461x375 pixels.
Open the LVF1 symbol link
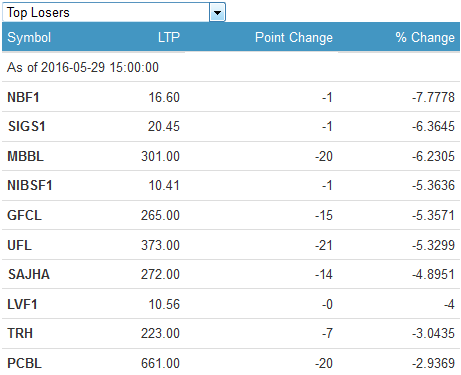click(x=22, y=304)
